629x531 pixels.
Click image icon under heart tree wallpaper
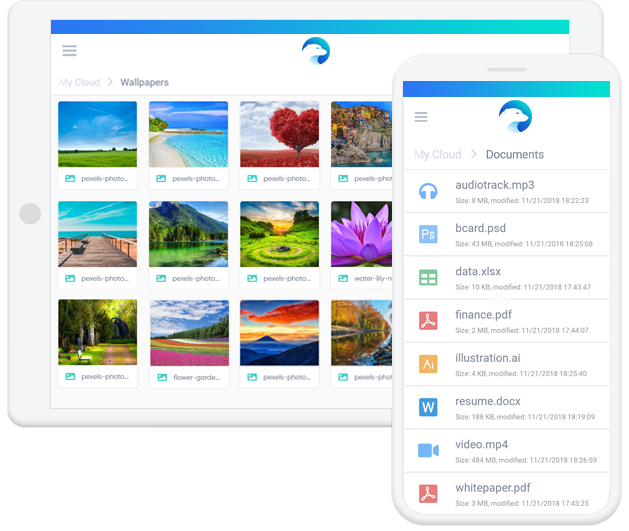252,178
